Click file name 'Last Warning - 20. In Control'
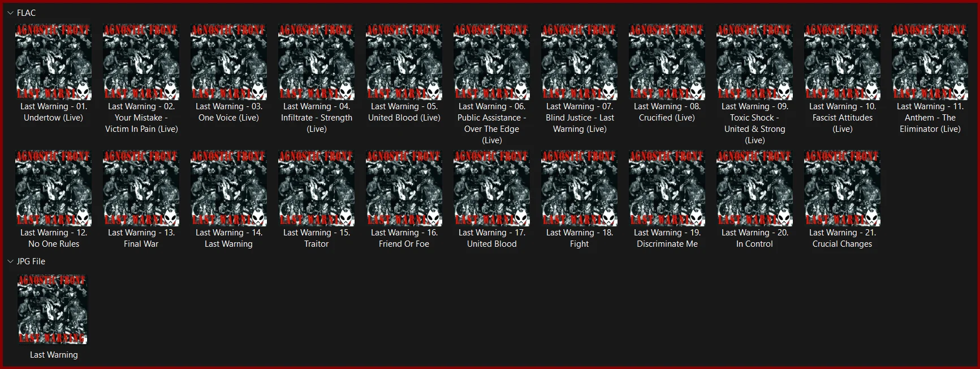 [x=755, y=238]
